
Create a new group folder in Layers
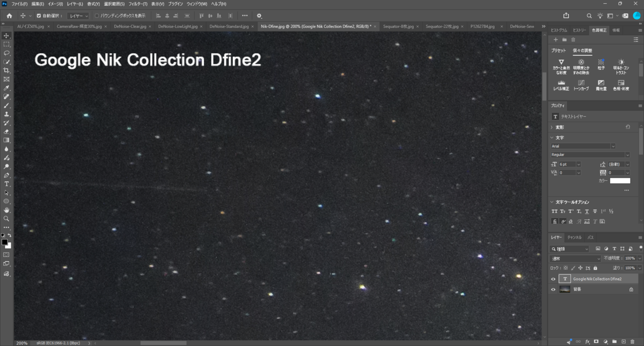coord(614,342)
